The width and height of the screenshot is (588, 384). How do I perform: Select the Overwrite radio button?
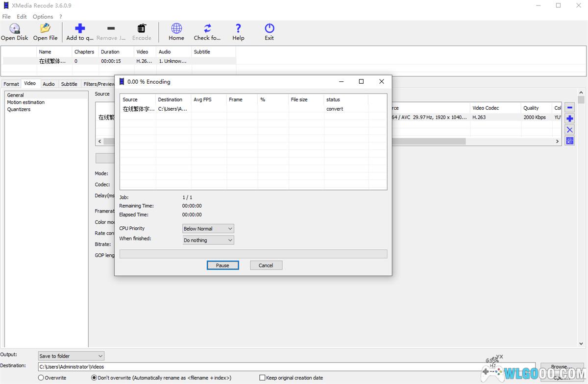pyautogui.click(x=41, y=378)
